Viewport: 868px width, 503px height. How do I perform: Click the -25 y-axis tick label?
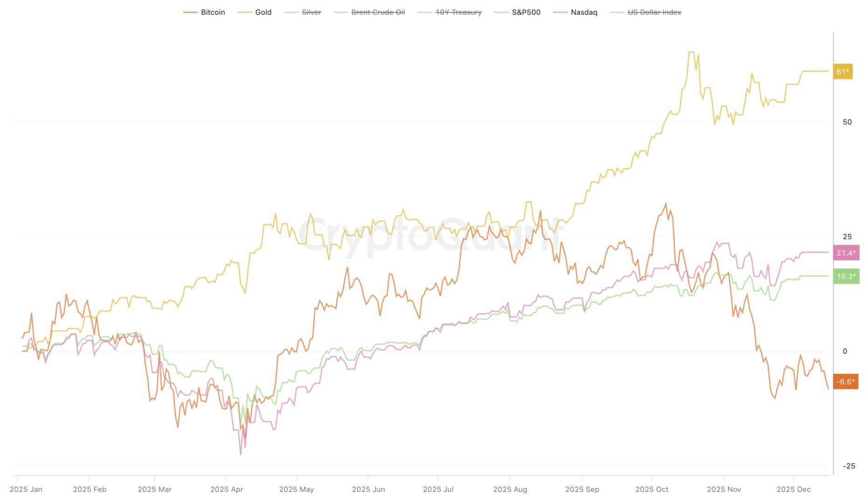click(849, 466)
